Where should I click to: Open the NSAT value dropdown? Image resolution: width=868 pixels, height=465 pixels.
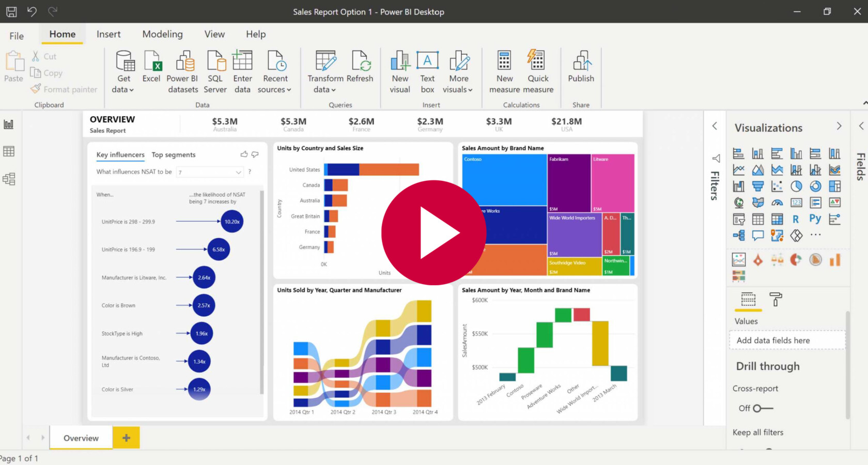pos(210,172)
